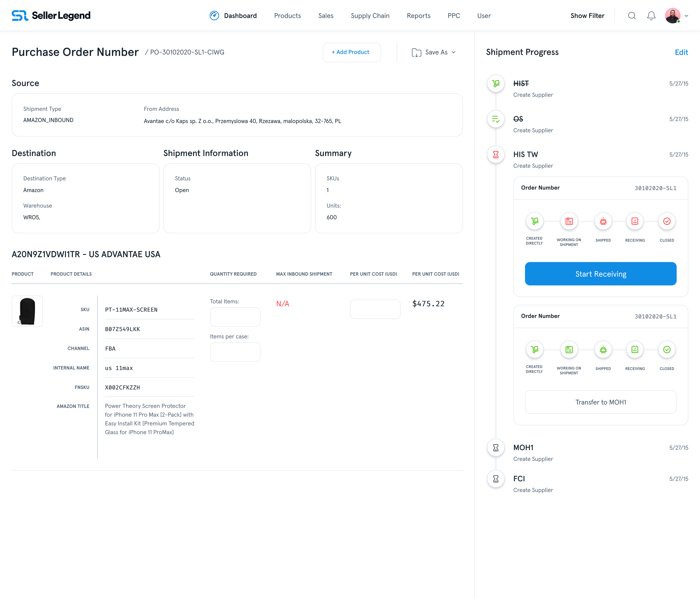The height and width of the screenshot is (598, 700).
Task: Click the internal name us 11max
Action: (x=119, y=368)
